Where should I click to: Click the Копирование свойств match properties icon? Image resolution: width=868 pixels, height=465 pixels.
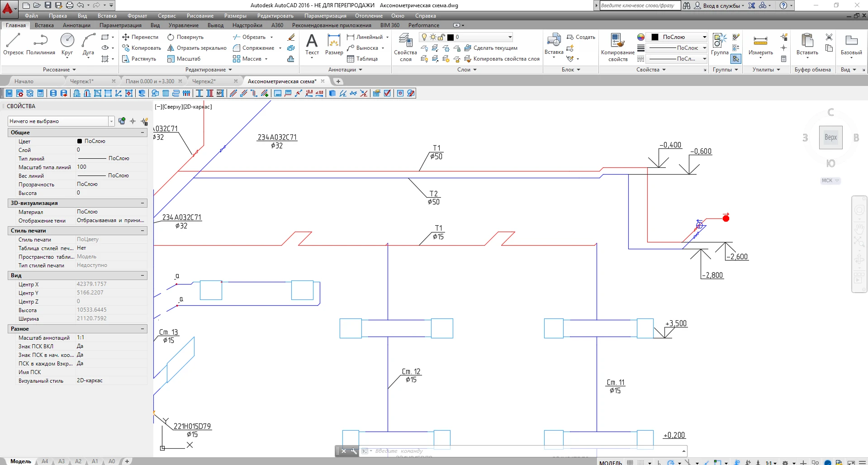coord(617,47)
